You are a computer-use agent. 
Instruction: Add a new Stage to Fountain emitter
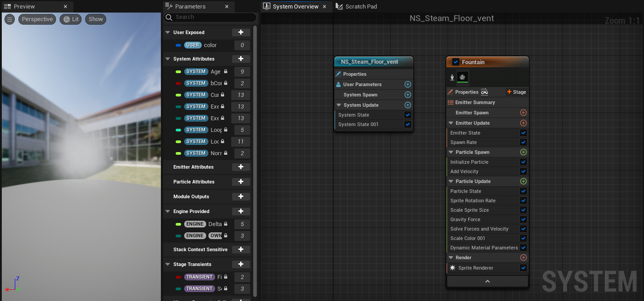(x=516, y=92)
